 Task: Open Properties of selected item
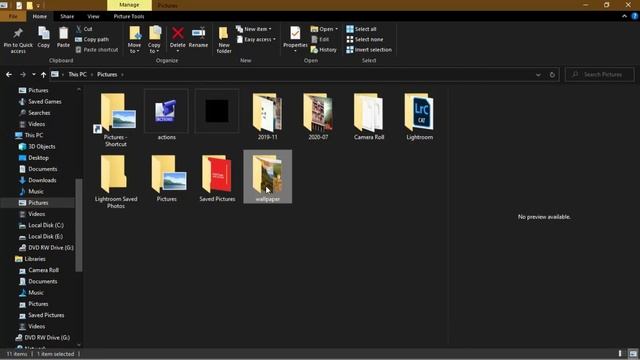point(295,39)
